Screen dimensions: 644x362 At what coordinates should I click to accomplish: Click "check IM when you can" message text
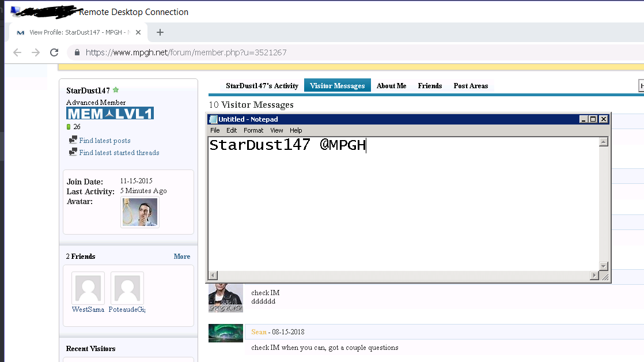(x=324, y=348)
